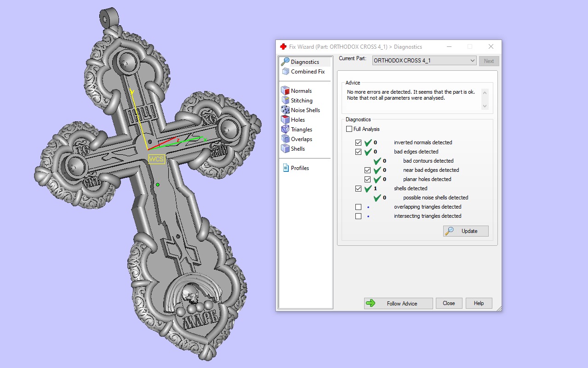Click the Follow Advice button
The height and width of the screenshot is (368, 588).
(398, 304)
